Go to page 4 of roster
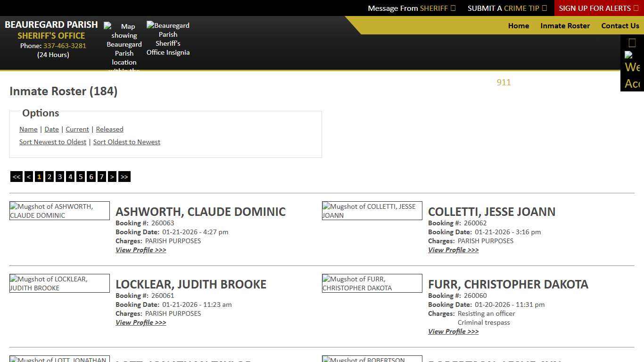Viewport: 644px width, 362px height. click(x=70, y=177)
